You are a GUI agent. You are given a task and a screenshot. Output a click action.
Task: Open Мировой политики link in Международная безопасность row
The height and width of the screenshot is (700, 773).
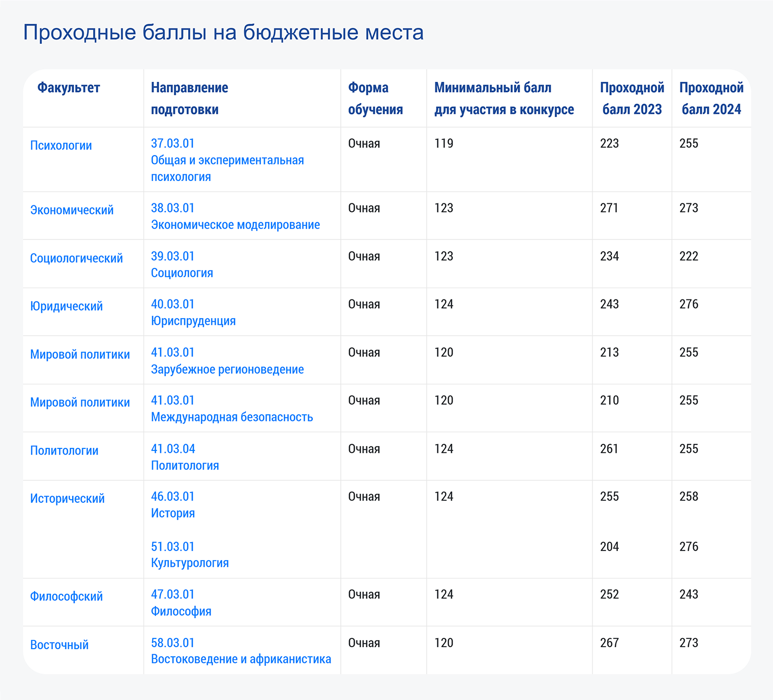click(80, 403)
